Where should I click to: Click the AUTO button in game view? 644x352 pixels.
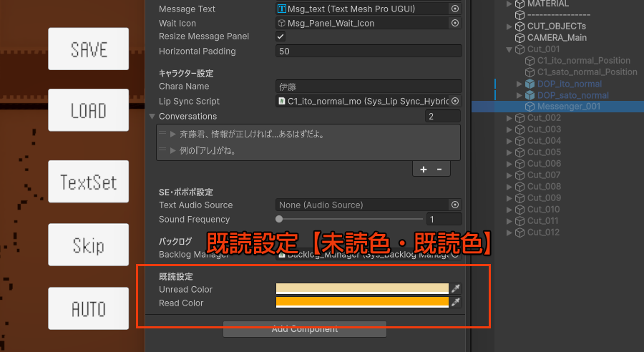click(x=89, y=308)
